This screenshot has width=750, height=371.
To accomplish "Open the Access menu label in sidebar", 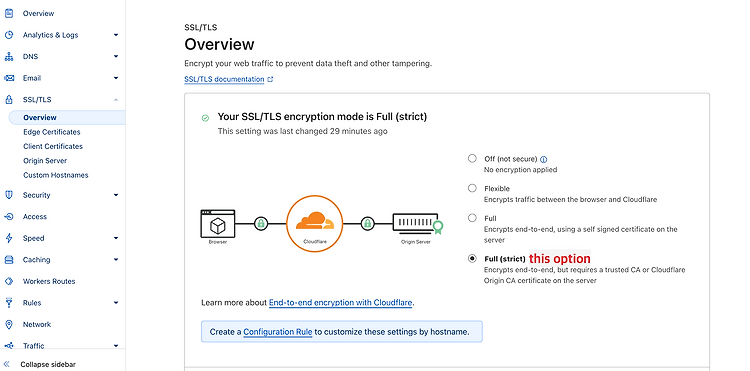I will 35,217.
